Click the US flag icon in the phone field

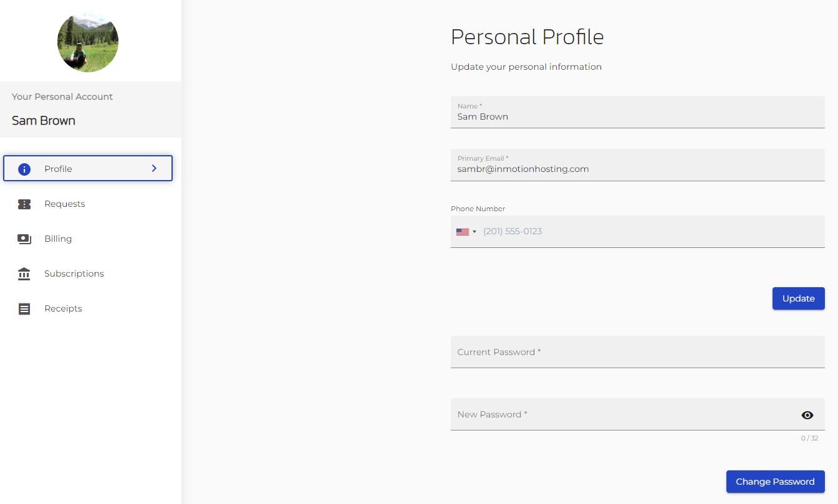(x=462, y=232)
